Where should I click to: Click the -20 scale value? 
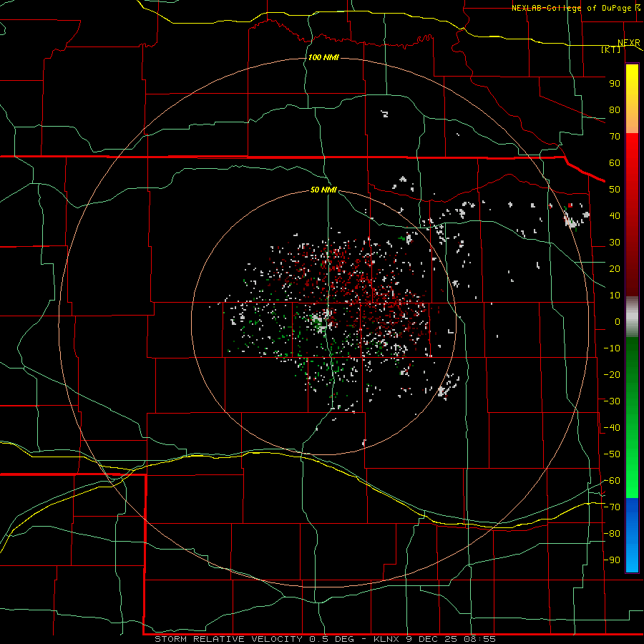(612, 375)
